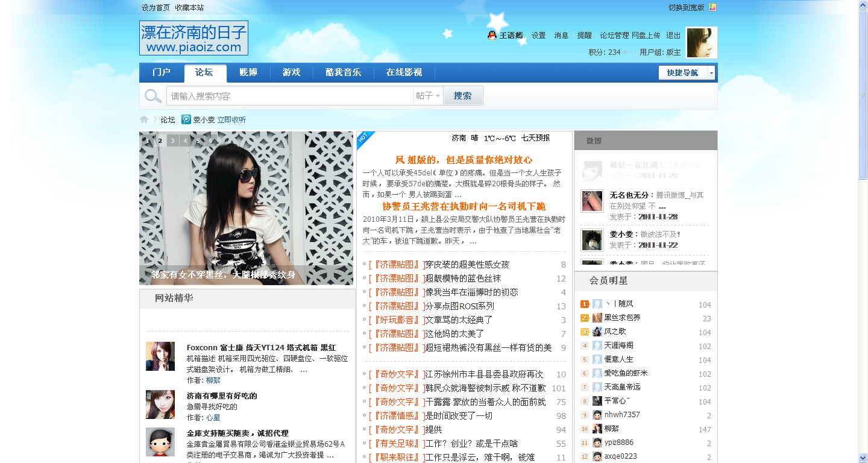Expand the 积分: 234 points dropdown
Image resolution: width=868 pixels, height=463 pixels.
pyautogui.click(x=608, y=52)
